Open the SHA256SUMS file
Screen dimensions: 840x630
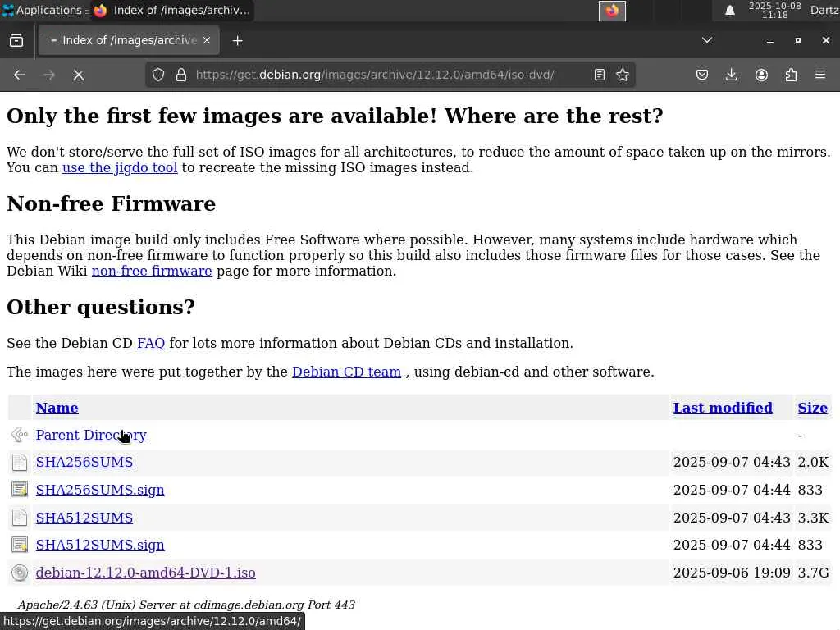click(84, 463)
